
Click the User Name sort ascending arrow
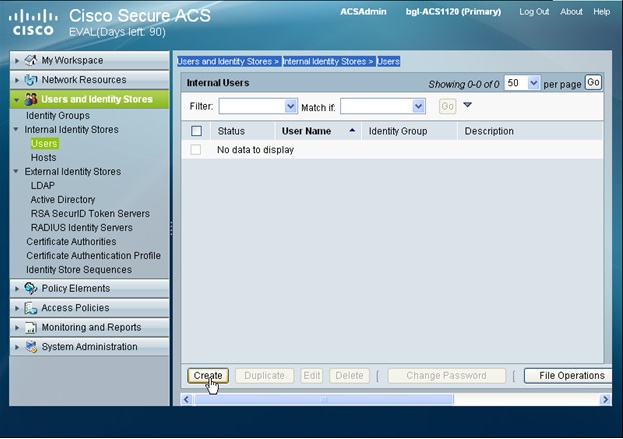point(352,130)
